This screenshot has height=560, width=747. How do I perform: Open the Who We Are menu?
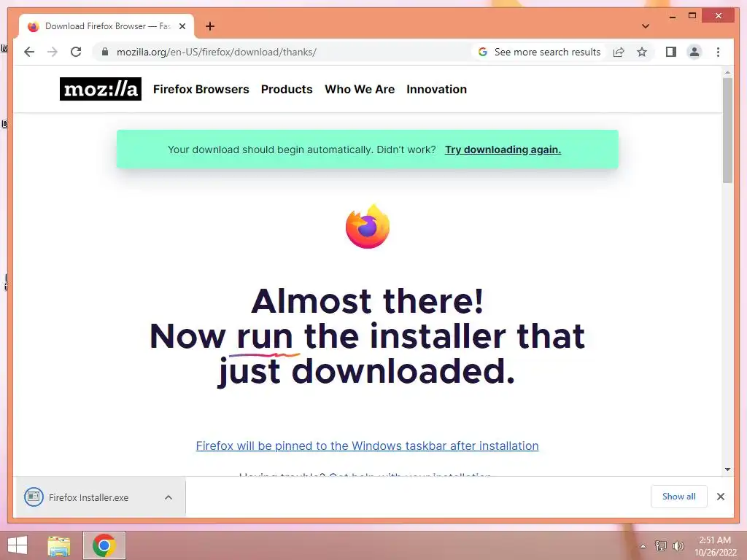click(360, 89)
